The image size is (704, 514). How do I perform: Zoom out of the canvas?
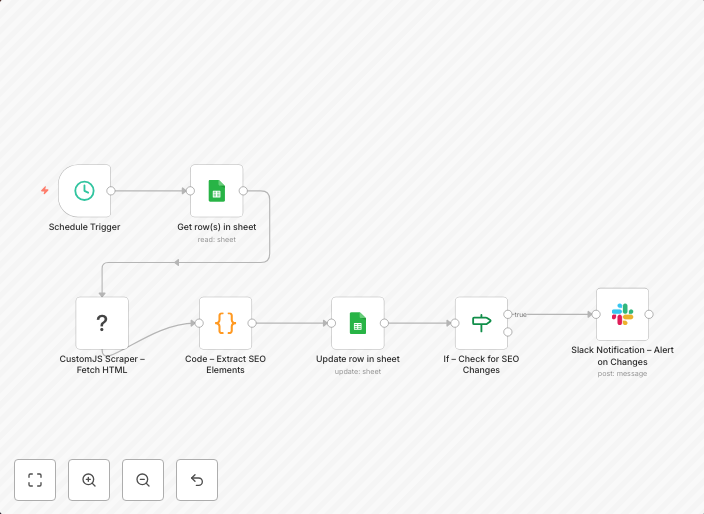pyautogui.click(x=143, y=480)
